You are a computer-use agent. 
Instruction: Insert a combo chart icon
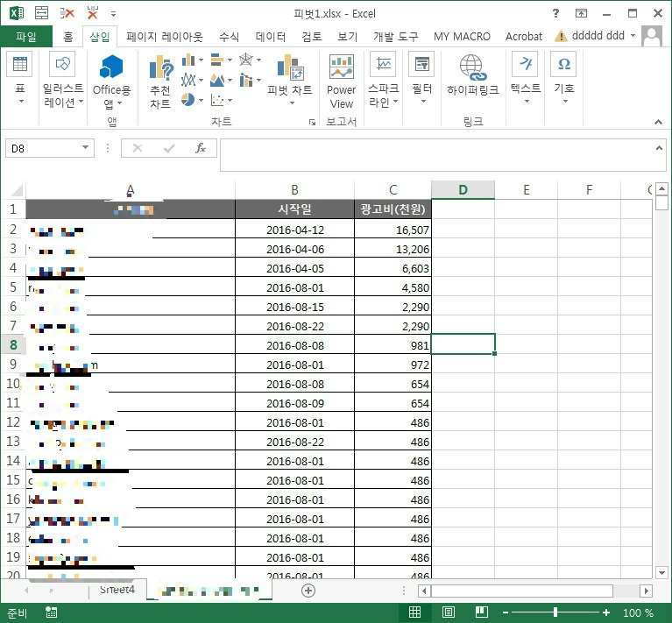(245, 80)
